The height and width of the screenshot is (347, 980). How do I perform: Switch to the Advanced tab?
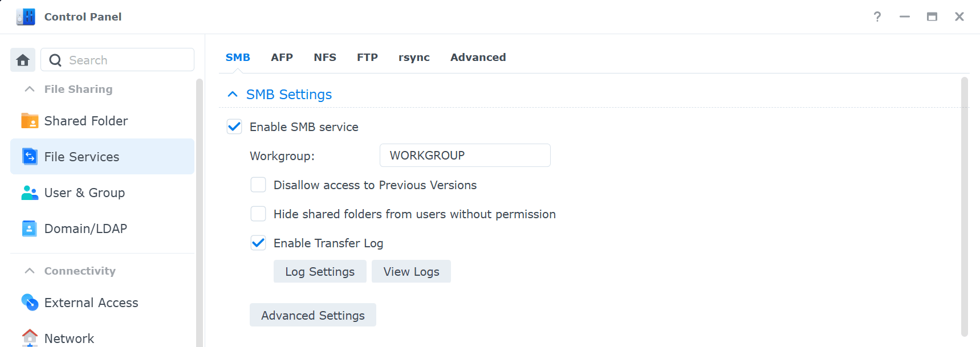[478, 58]
